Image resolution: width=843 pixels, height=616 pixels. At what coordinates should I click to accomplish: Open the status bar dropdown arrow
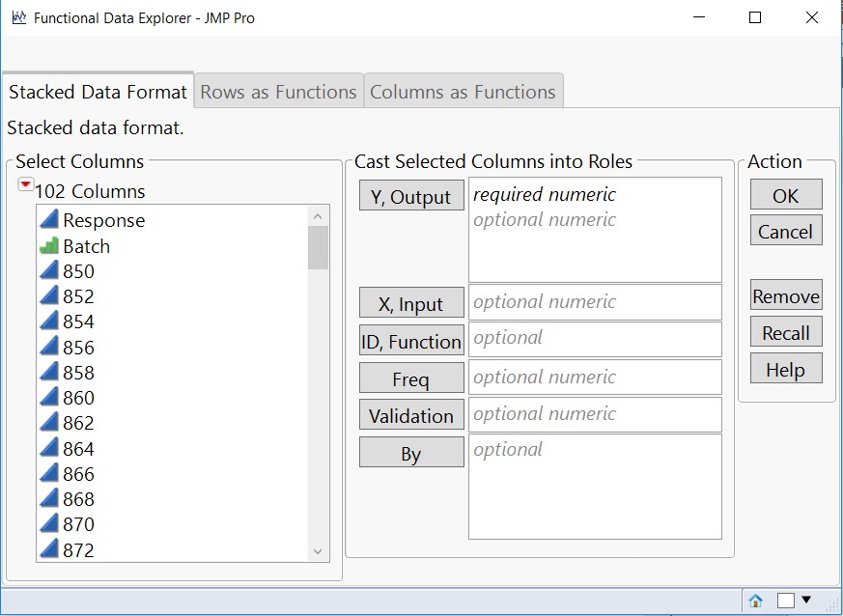[806, 601]
